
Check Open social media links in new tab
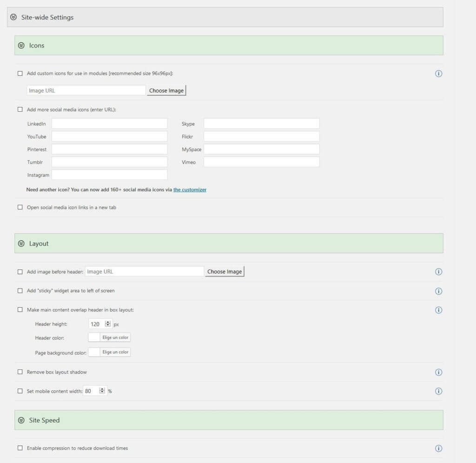(x=20, y=207)
